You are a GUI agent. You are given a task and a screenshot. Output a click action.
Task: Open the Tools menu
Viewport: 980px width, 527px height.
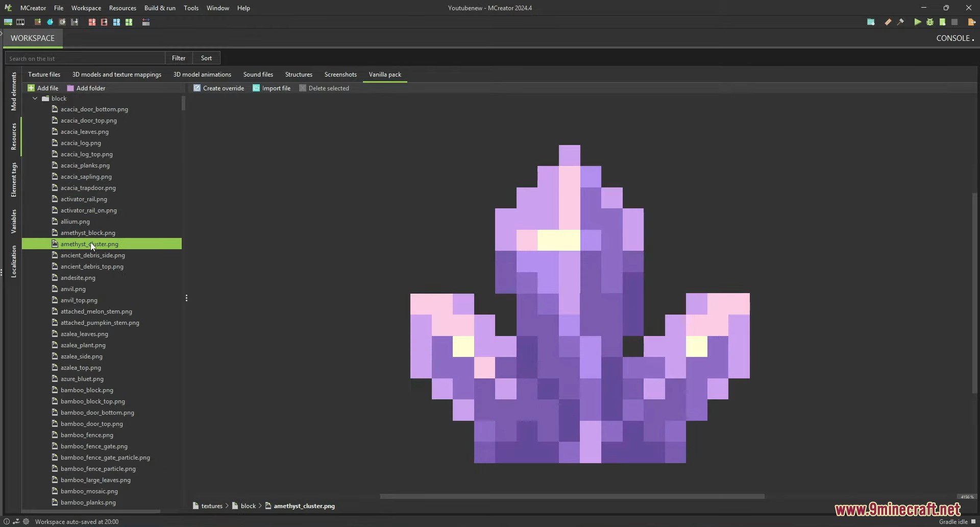[191, 8]
